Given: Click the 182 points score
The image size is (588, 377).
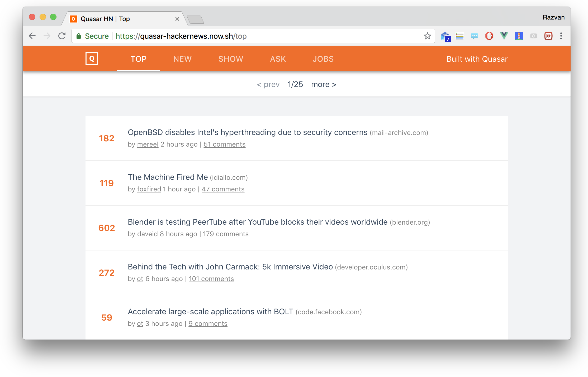Looking at the screenshot, I should (107, 138).
